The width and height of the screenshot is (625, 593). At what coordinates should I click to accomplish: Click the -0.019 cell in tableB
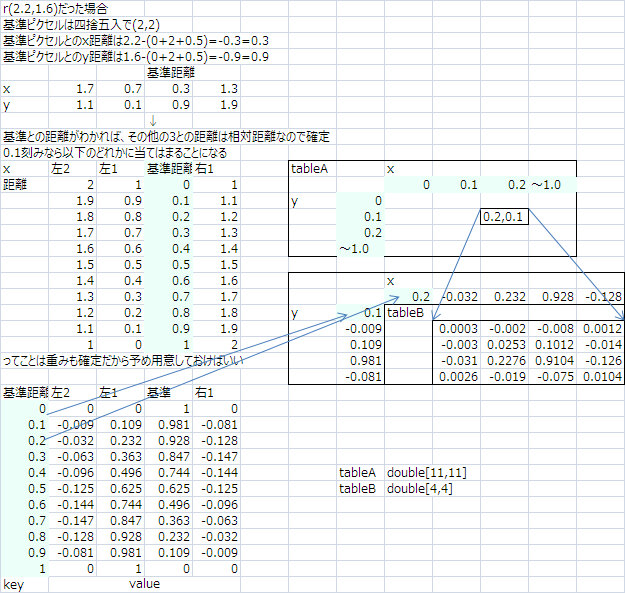click(x=507, y=377)
